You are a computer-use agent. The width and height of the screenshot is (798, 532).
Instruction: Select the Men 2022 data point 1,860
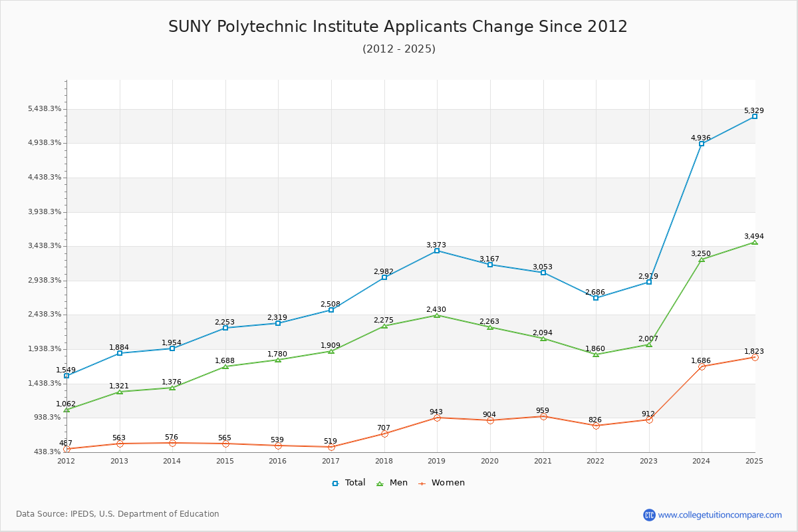pyautogui.click(x=596, y=354)
